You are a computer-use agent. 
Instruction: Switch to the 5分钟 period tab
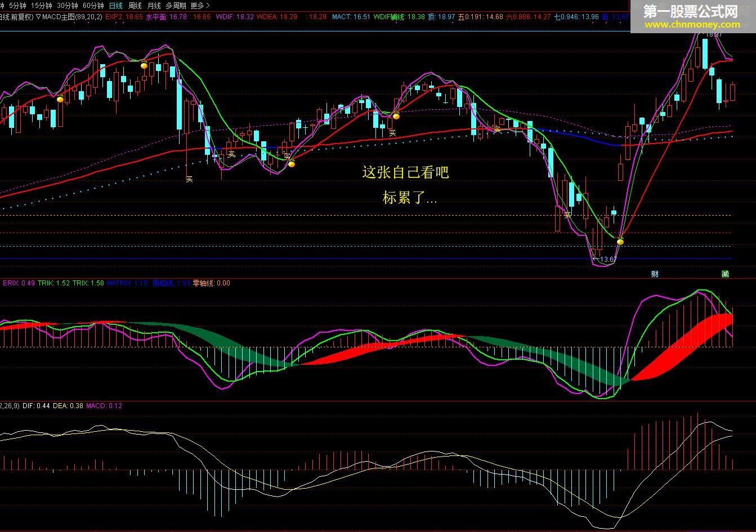click(x=17, y=6)
